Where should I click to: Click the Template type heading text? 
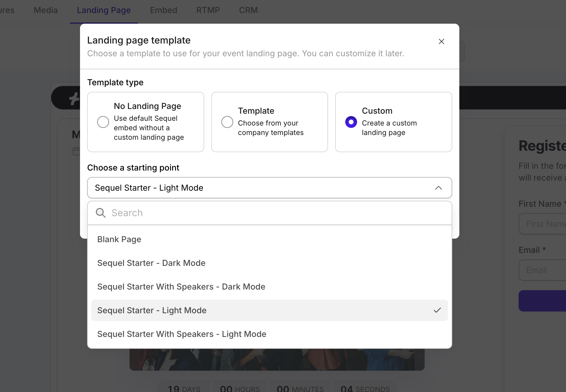click(x=115, y=82)
